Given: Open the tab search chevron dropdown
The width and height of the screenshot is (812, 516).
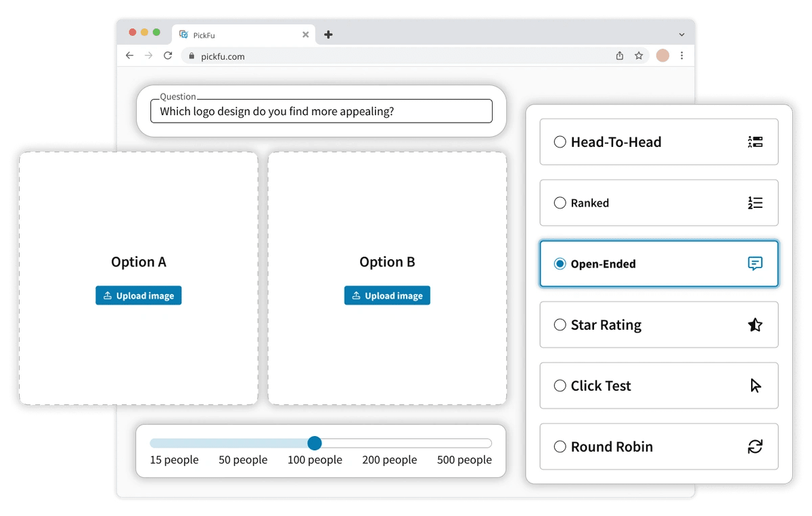Looking at the screenshot, I should 681,35.
